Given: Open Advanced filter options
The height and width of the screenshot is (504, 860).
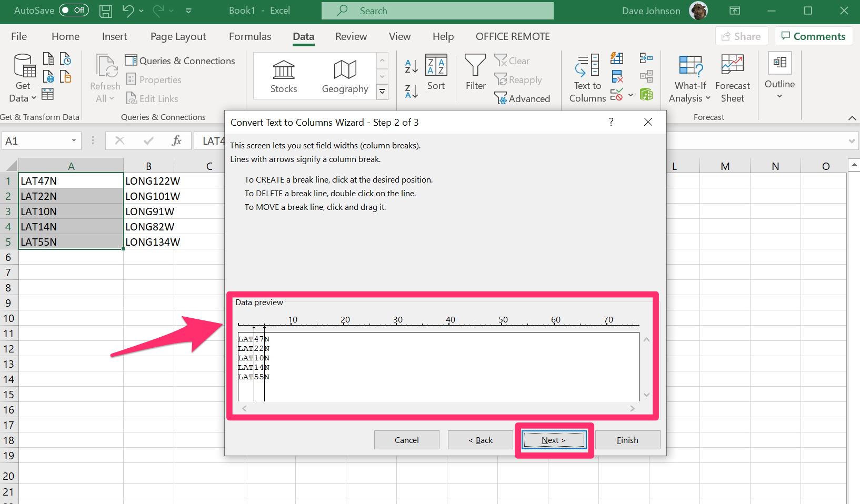Looking at the screenshot, I should 522,98.
